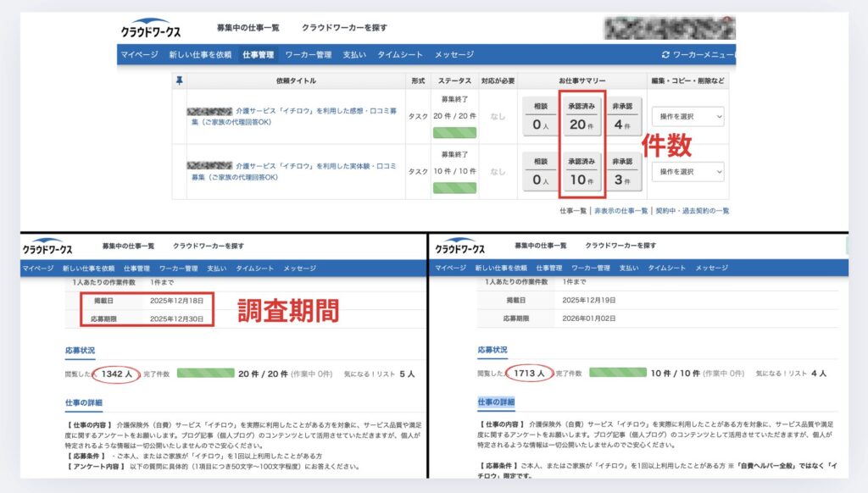
Task: Click the 承認済み 20件 counter
Action: (581, 116)
